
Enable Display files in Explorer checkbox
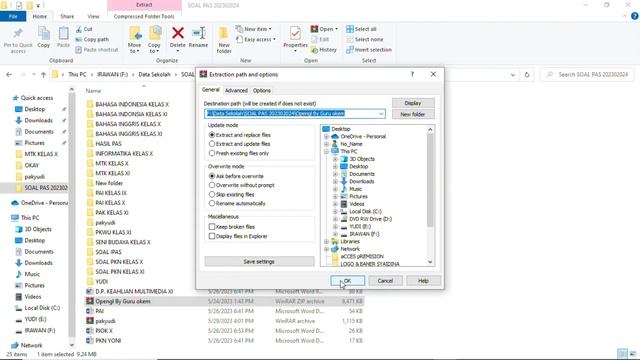[x=211, y=236]
